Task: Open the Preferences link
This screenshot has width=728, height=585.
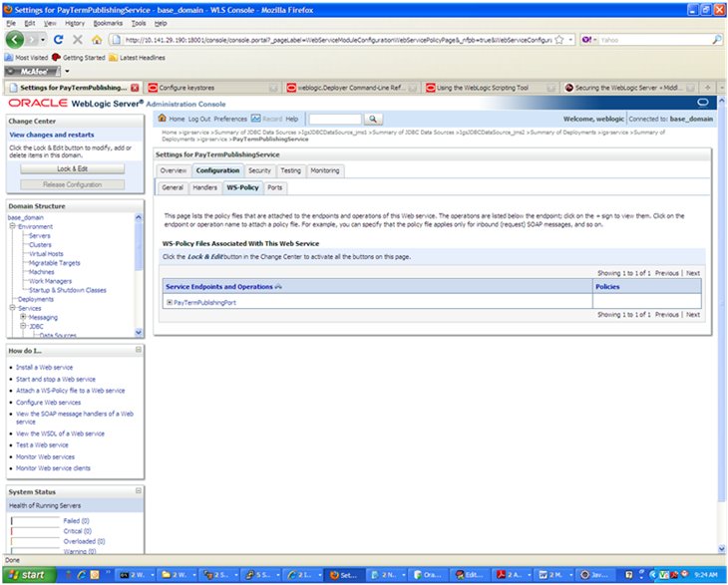Action: coord(230,119)
